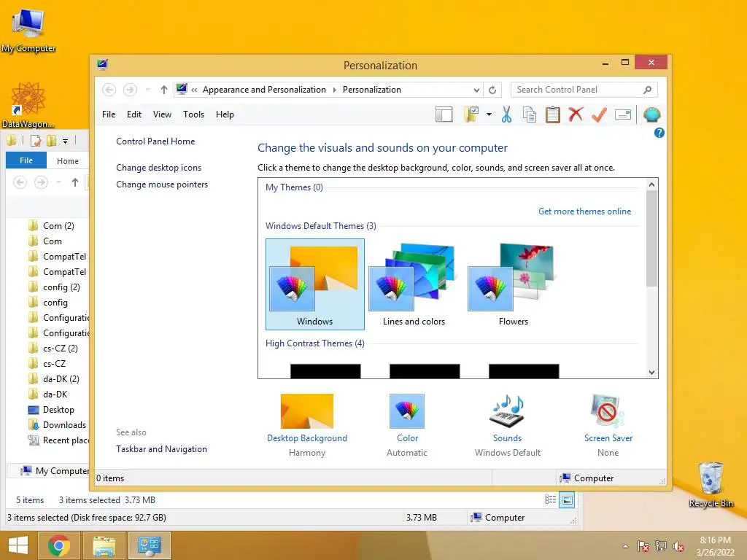Click the Forward arrow in Personalization
The height and width of the screenshot is (560, 747).
click(130, 90)
